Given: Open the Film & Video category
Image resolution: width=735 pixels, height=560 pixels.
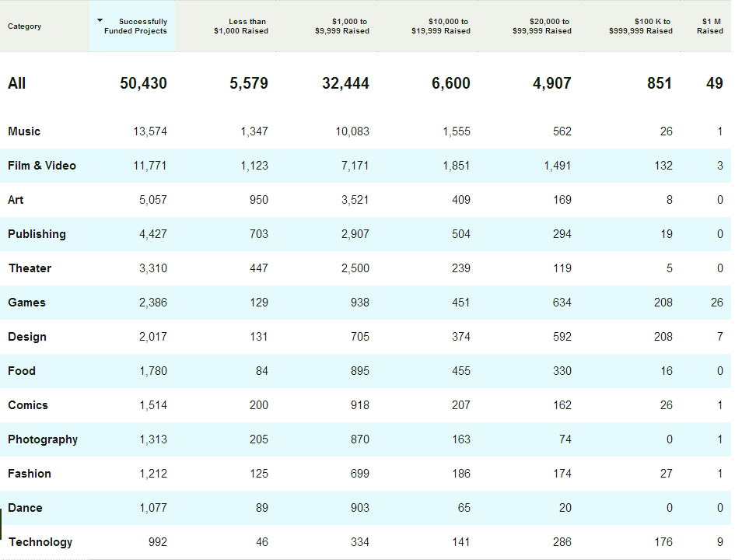Looking at the screenshot, I should tap(42, 166).
